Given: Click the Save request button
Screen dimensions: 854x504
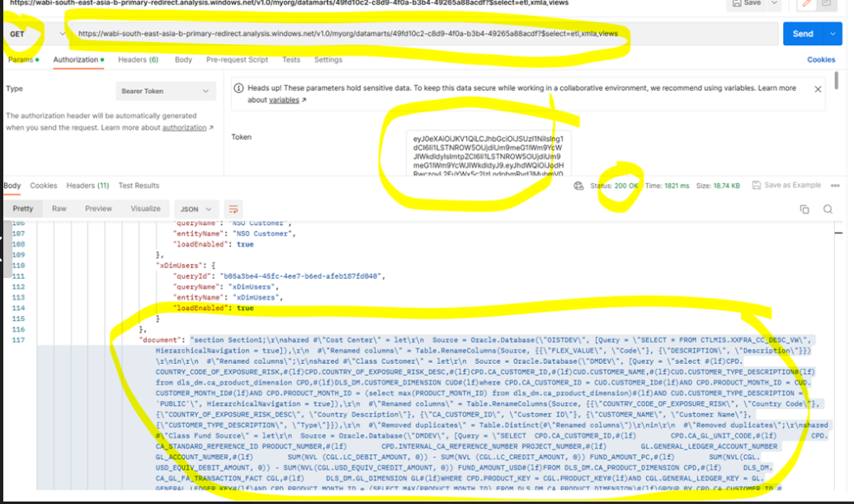Looking at the screenshot, I should click(x=747, y=3).
